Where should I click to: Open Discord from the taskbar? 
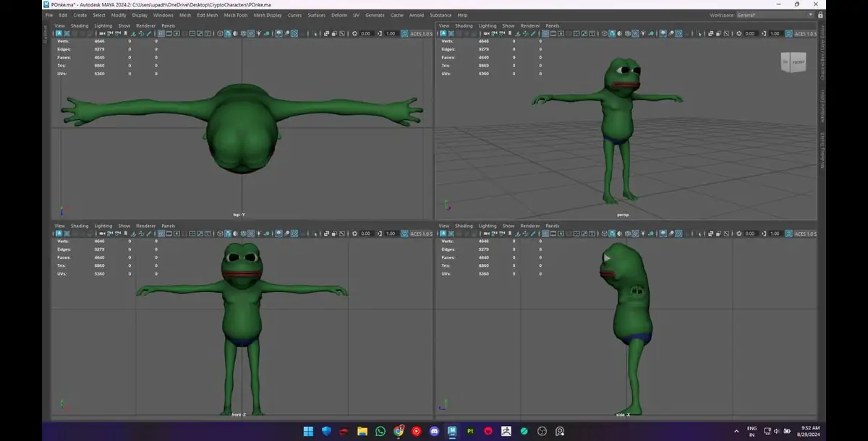point(434,432)
